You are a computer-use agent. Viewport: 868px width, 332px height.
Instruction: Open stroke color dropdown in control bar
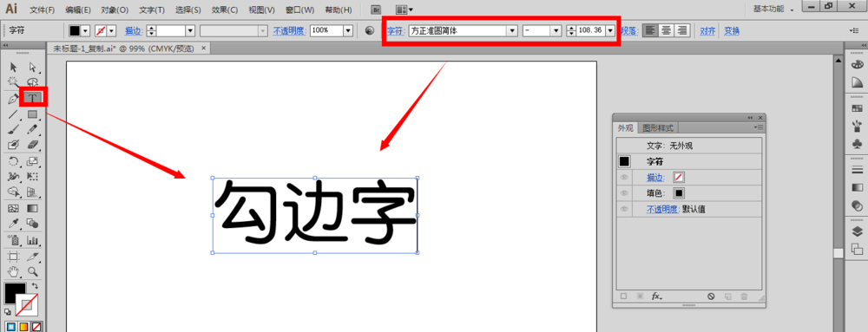tap(112, 31)
